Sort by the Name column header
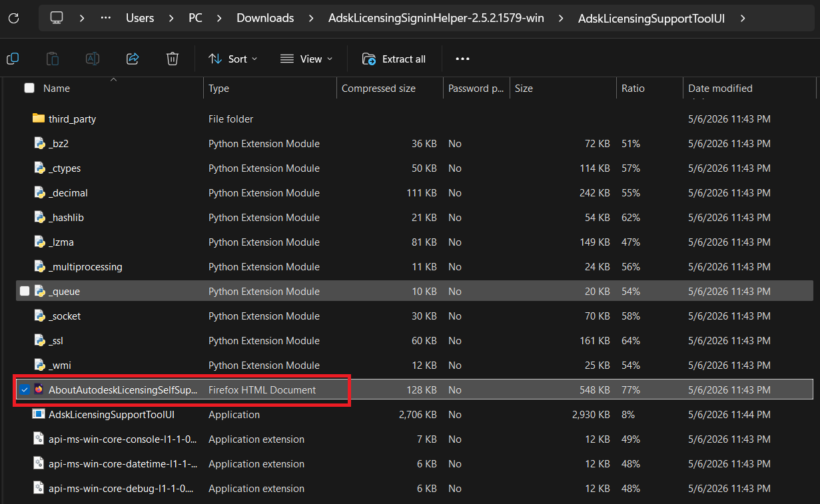Viewport: 820px width, 504px height. pos(57,88)
